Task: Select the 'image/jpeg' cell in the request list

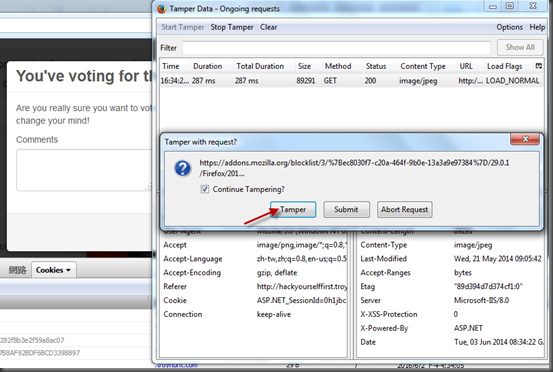Action: 418,81
